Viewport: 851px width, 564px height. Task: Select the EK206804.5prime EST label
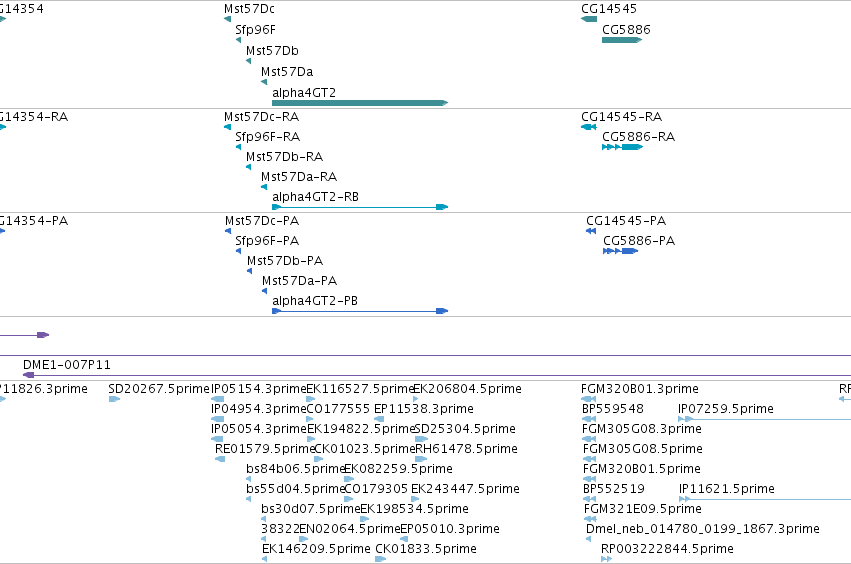click(x=467, y=389)
